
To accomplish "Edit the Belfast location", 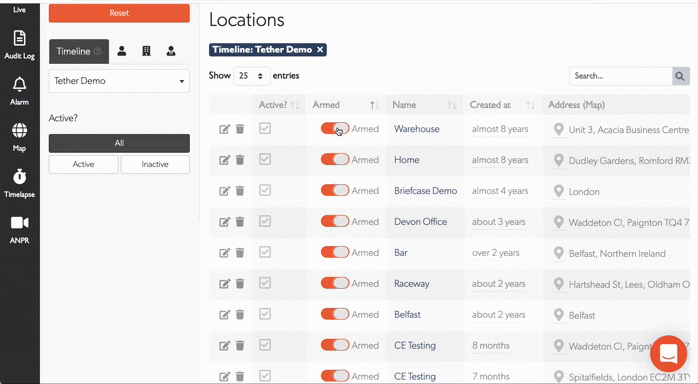I will 224,315.
